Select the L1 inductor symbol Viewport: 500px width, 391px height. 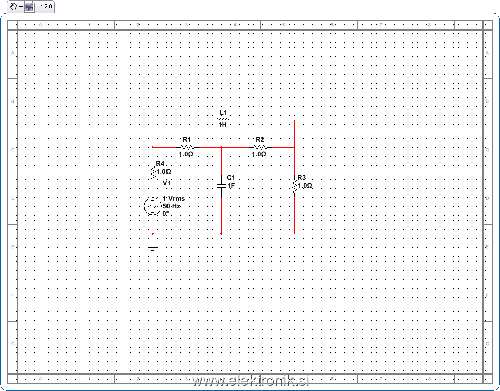[x=223, y=118]
